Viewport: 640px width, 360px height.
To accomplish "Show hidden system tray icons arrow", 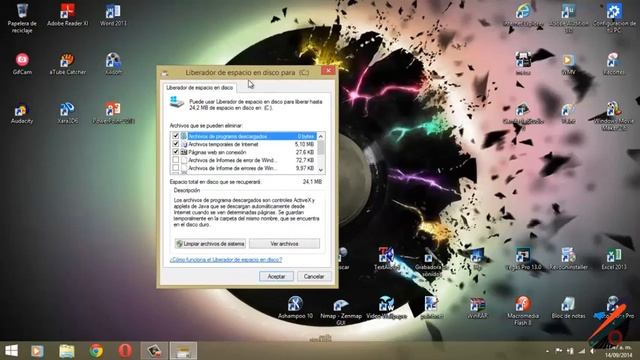I will [x=548, y=351].
